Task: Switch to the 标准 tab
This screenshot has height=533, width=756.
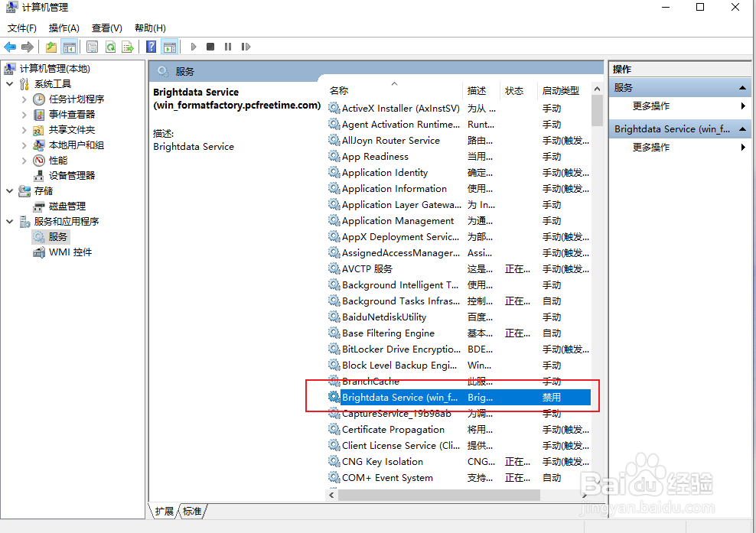Action: point(192,512)
